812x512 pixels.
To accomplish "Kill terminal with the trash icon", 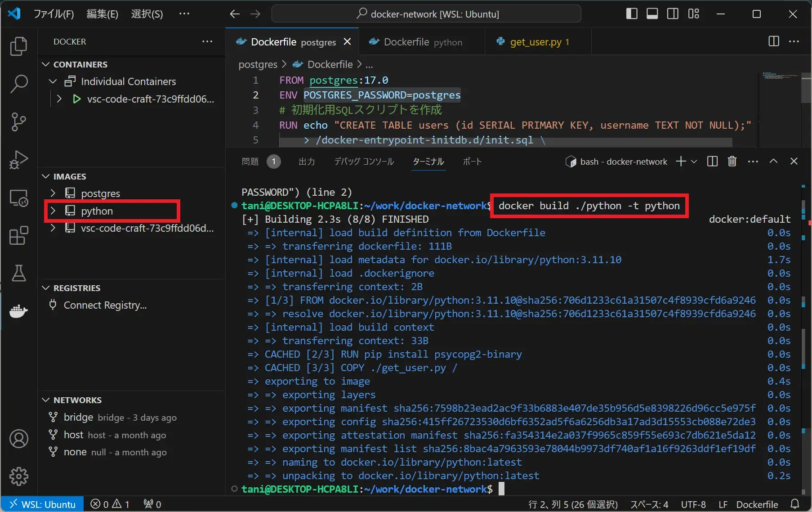I will tap(732, 162).
